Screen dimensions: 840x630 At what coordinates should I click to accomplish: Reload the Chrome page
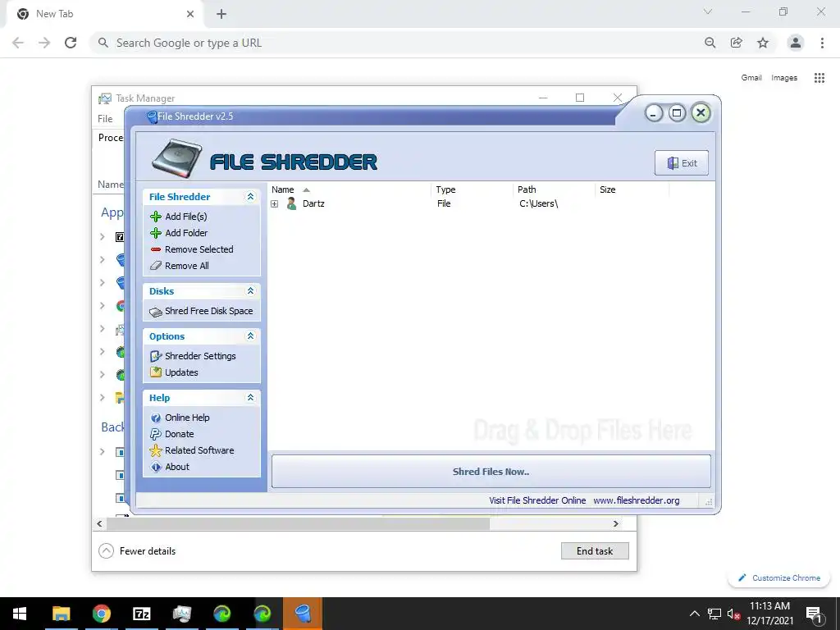click(71, 43)
